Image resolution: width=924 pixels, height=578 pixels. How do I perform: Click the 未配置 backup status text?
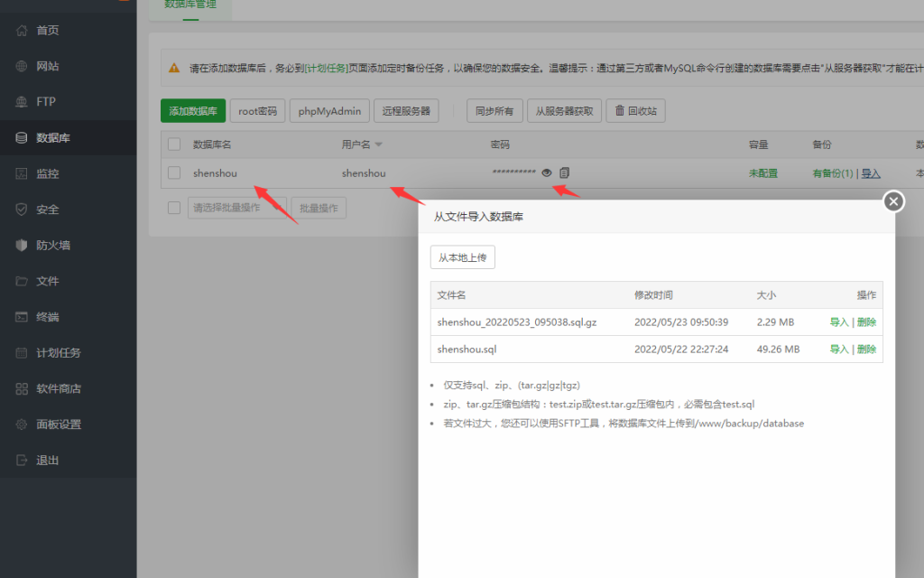[765, 173]
